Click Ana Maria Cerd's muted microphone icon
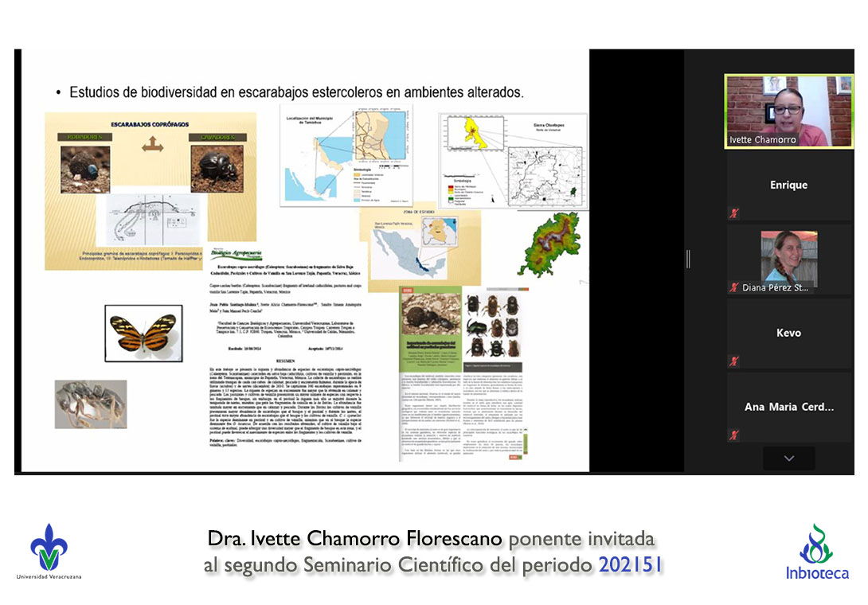The image size is (868, 605). [x=734, y=435]
